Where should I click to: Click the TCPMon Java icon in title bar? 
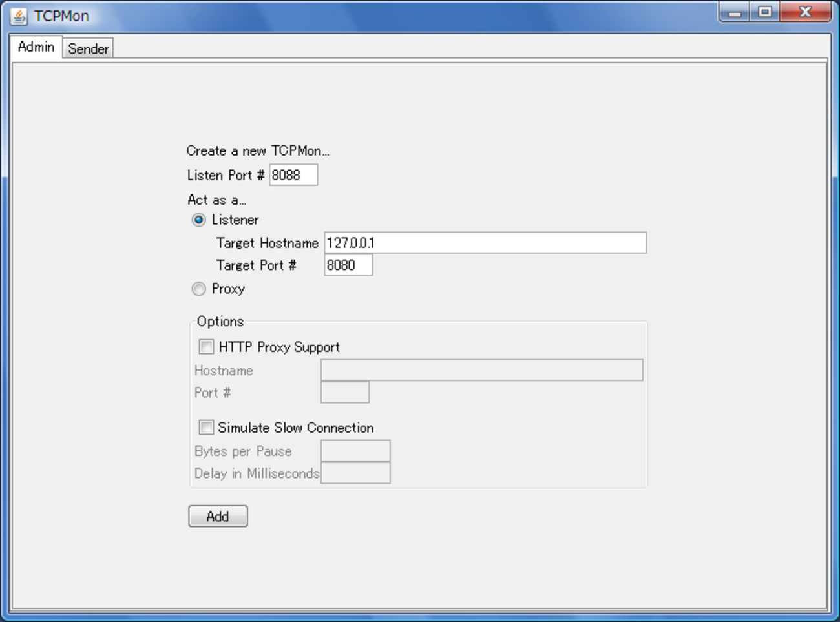click(x=19, y=16)
